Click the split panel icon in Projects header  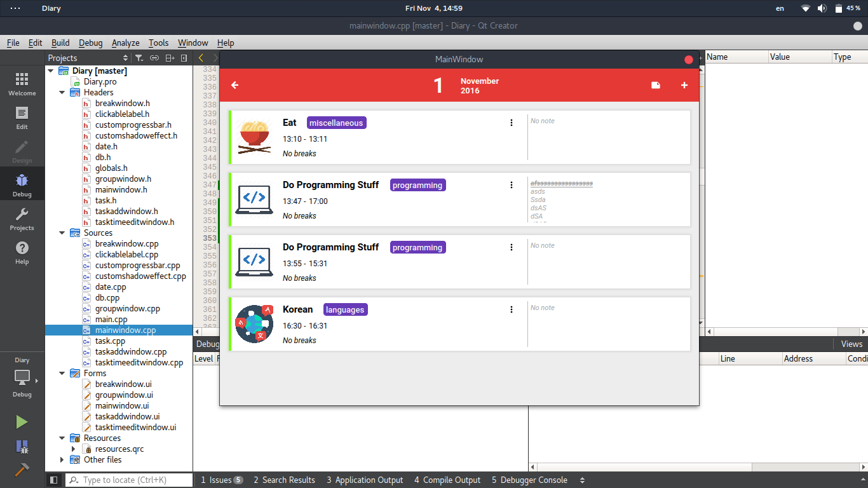click(x=170, y=58)
